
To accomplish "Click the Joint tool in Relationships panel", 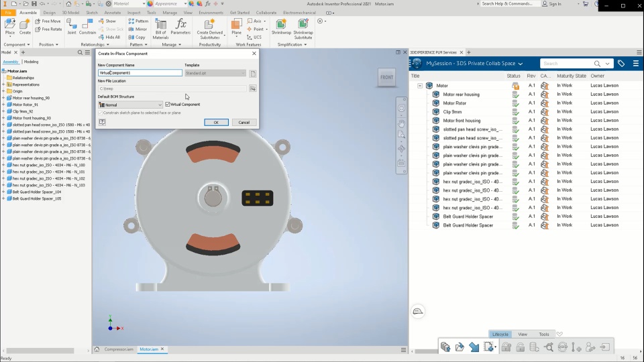I will (x=71, y=25).
